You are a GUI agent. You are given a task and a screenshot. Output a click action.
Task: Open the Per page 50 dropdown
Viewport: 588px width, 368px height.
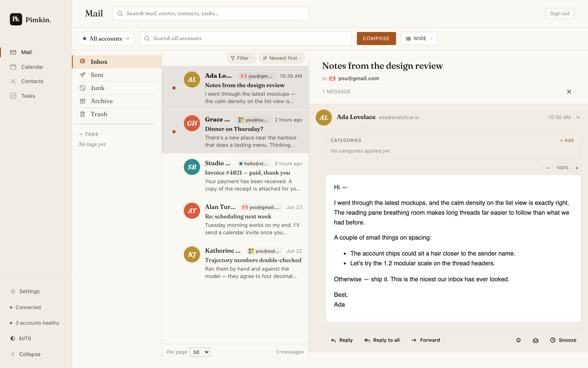(x=200, y=352)
